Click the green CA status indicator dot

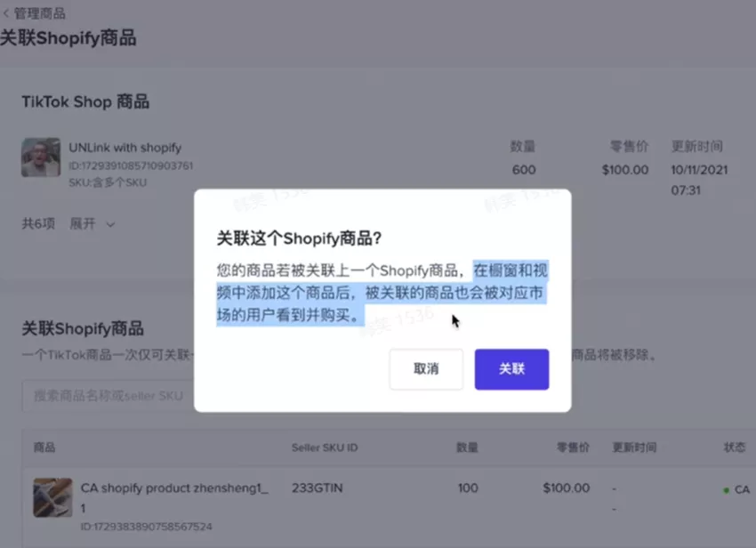724,488
